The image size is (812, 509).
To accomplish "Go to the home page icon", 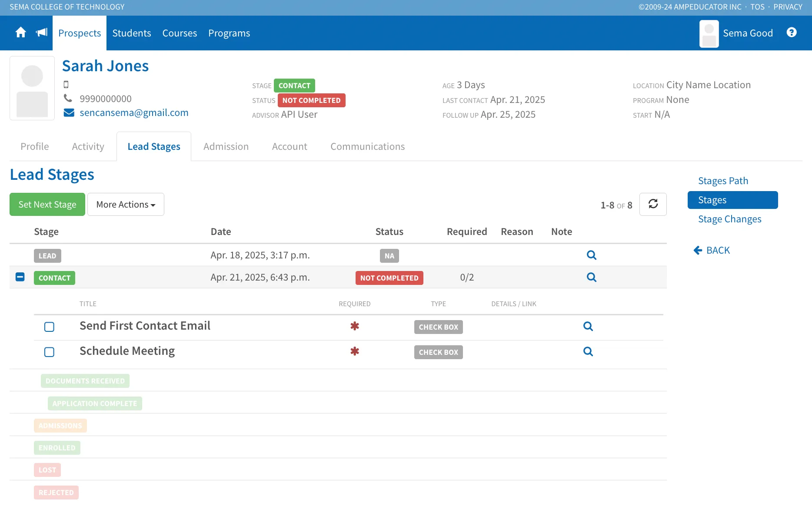I will (20, 33).
